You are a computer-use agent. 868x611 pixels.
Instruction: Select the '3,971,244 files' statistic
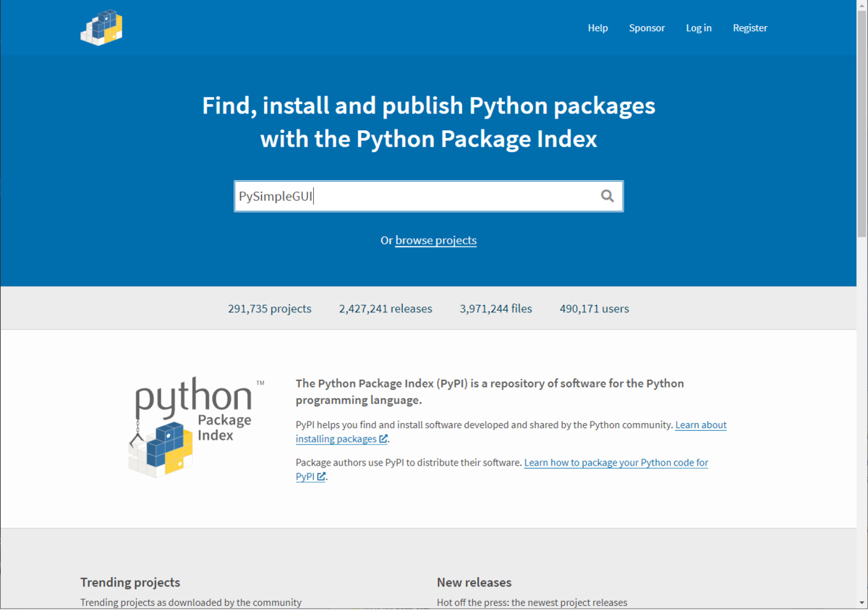coord(495,309)
